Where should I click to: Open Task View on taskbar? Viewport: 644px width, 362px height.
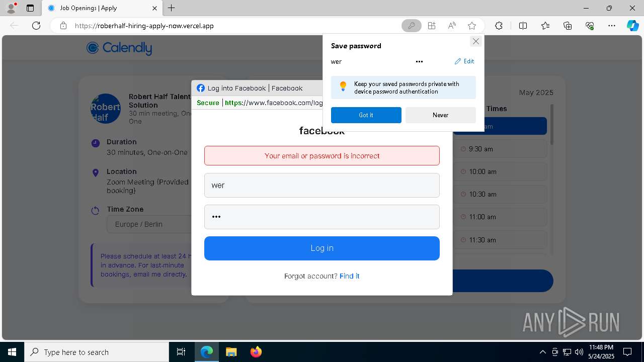point(181,352)
